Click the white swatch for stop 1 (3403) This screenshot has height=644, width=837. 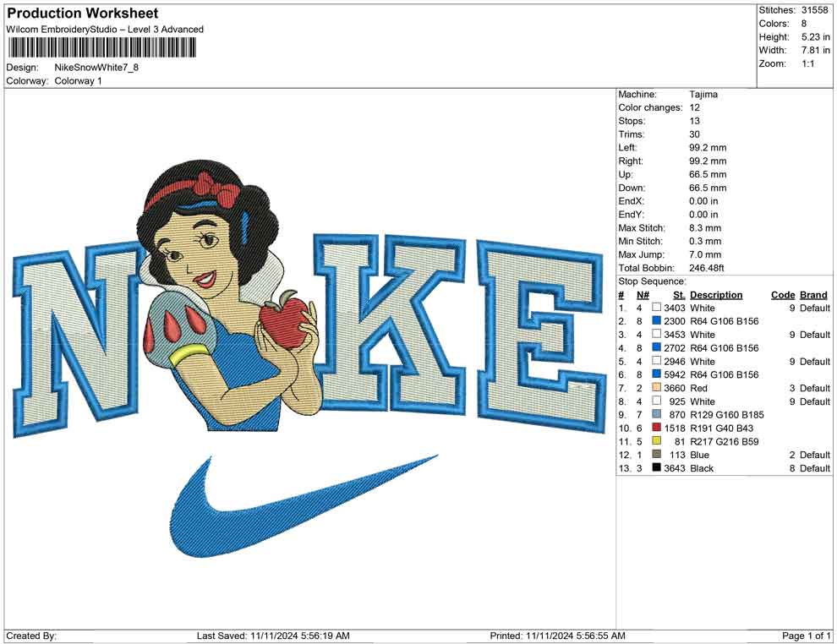(657, 308)
